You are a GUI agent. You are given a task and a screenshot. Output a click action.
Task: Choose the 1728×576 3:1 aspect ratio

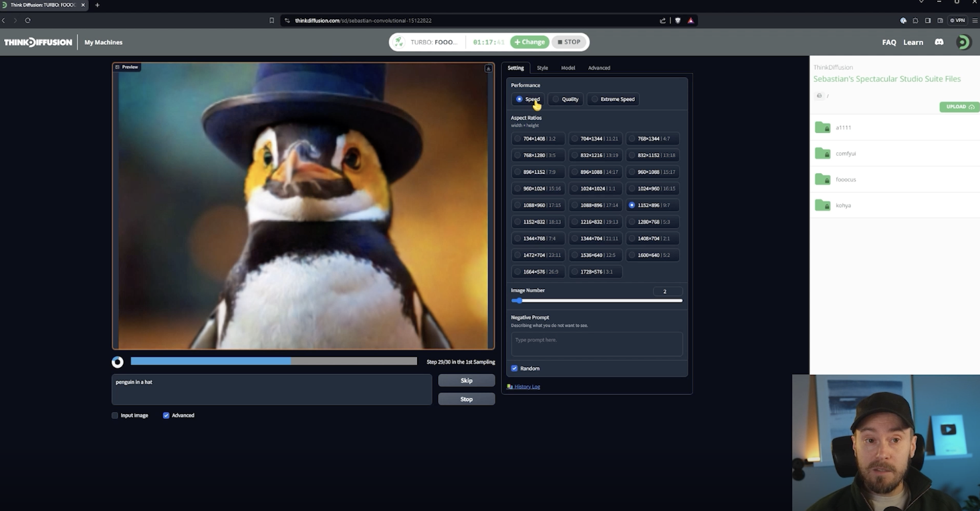tap(595, 272)
